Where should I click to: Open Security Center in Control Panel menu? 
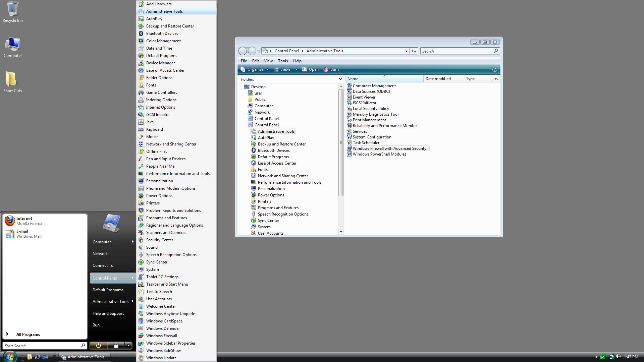pyautogui.click(x=176, y=240)
